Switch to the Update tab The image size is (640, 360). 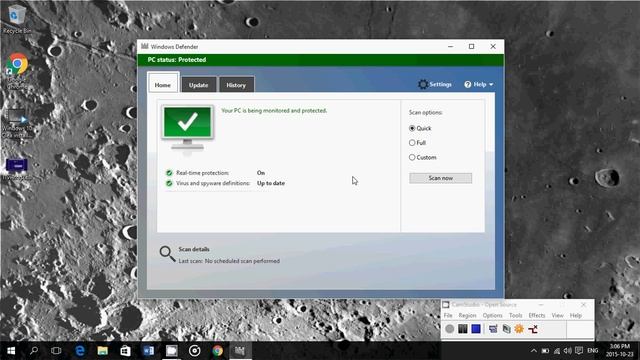pyautogui.click(x=198, y=84)
